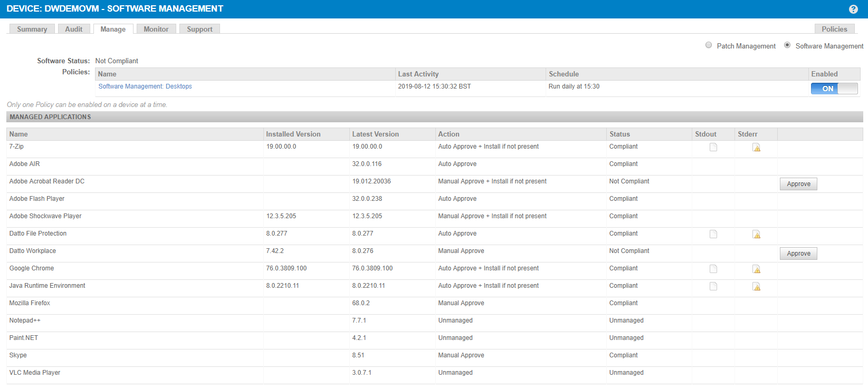Show Stdout for Java Runtime Environment

713,286
